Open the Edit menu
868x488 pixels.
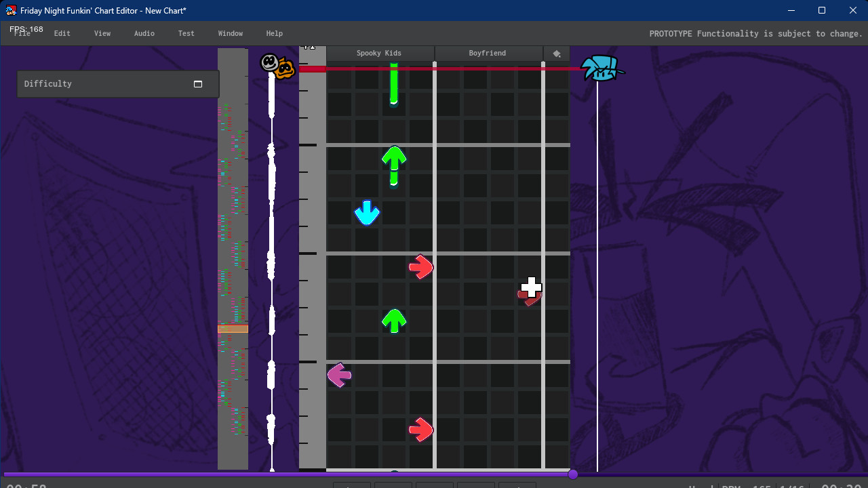[62, 33]
